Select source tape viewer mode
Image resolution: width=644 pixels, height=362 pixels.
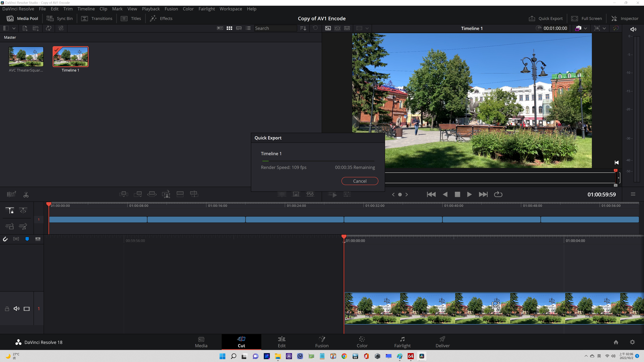point(337,28)
